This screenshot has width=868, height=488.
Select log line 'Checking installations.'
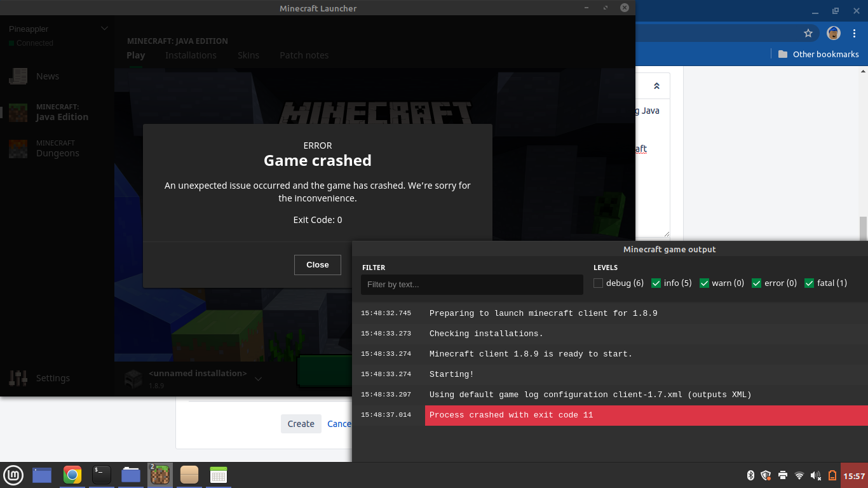click(x=610, y=334)
